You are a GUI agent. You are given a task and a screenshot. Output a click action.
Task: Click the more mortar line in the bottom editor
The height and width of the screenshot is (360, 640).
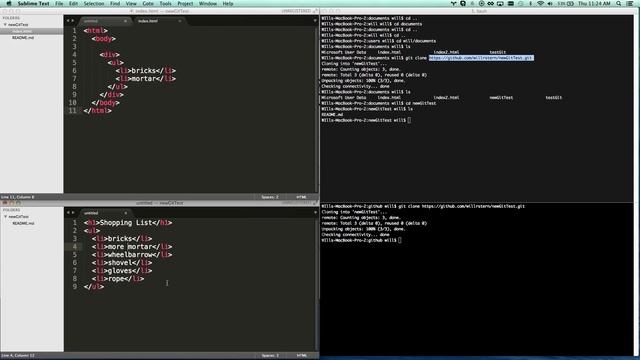pyautogui.click(x=132, y=247)
